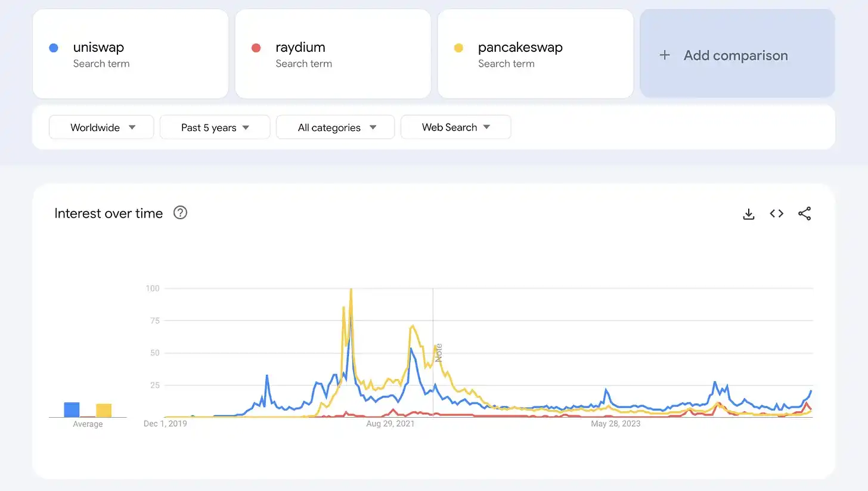Click the blue dot beside uniswap
Screen dimensions: 868x491
click(x=54, y=48)
